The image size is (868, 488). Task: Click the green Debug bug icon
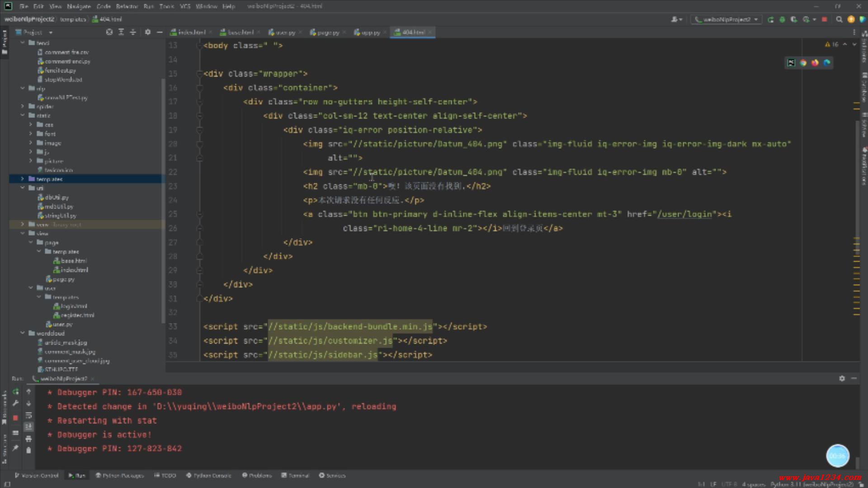pos(782,19)
